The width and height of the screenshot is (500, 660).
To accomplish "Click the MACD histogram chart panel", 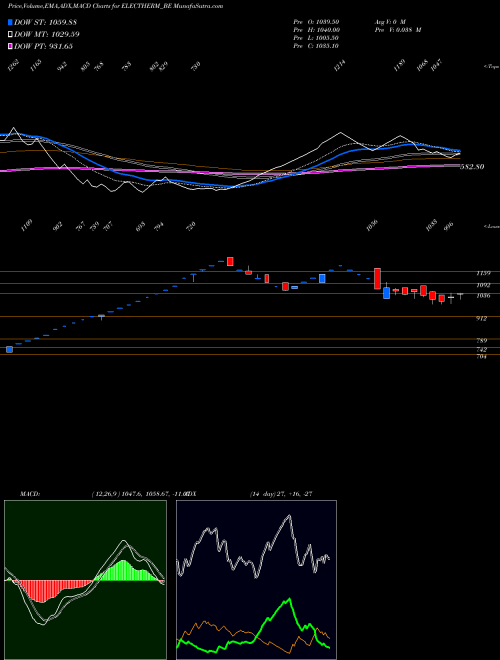I will coord(85,580).
